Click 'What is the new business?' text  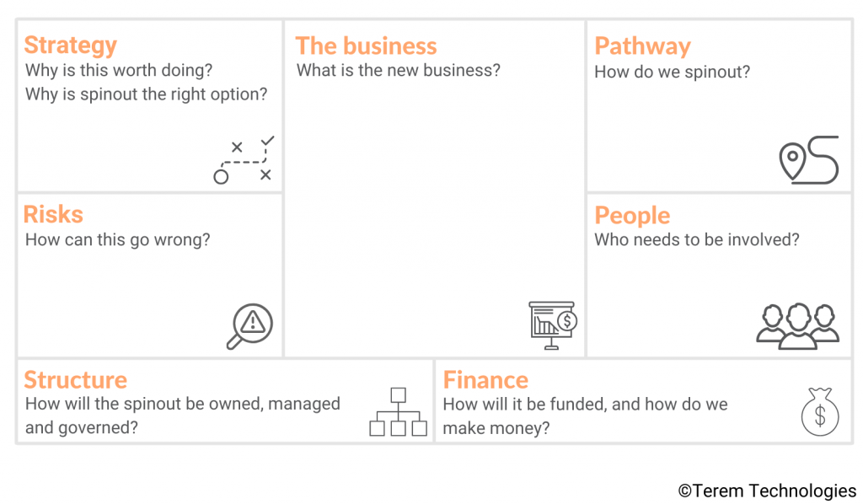click(x=399, y=71)
